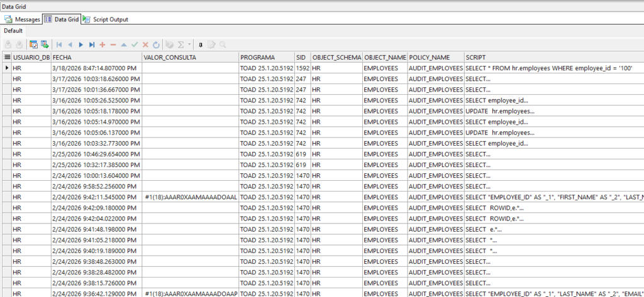Go to first record in grid
The image size is (644, 297).
tap(59, 45)
